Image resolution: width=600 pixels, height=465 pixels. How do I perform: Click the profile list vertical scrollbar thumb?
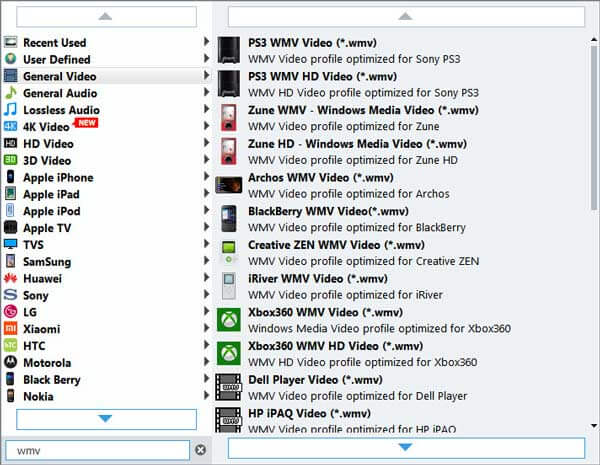[x=594, y=127]
